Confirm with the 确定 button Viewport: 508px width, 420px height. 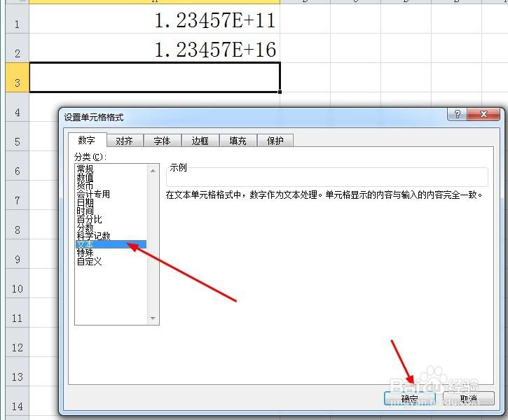pyautogui.click(x=409, y=398)
